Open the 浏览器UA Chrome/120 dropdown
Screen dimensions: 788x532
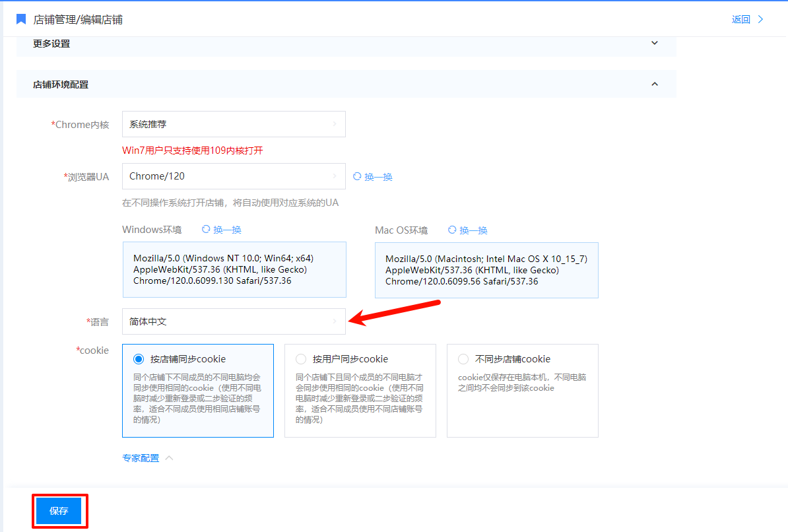point(234,176)
